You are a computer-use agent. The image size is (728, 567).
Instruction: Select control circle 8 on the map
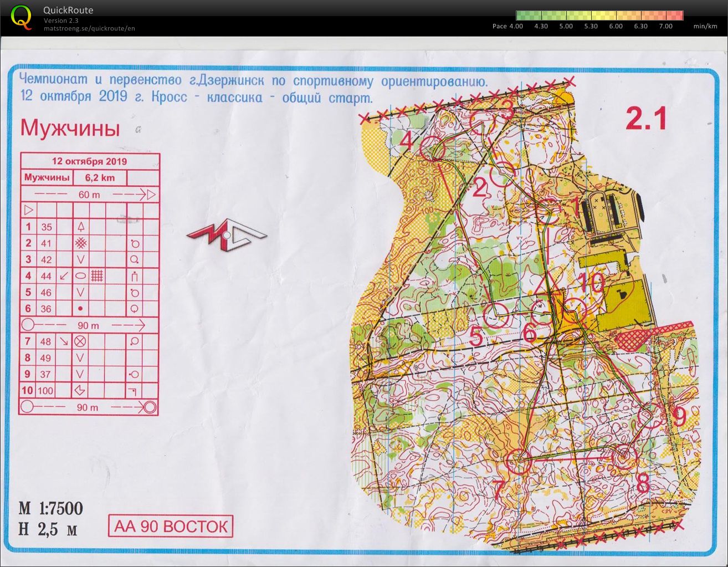[x=624, y=456]
